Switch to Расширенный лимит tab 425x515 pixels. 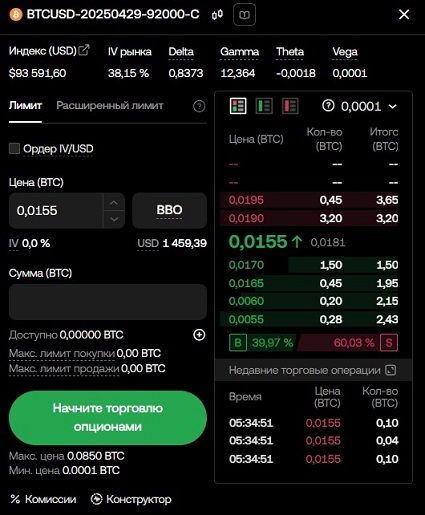tap(110, 106)
